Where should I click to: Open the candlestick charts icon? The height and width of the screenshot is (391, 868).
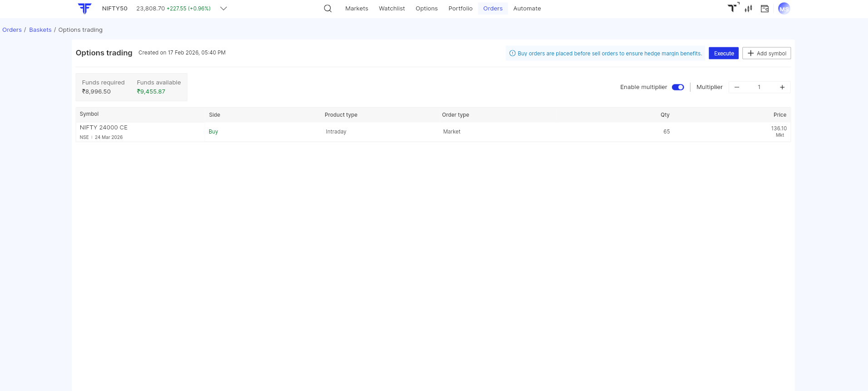(749, 9)
